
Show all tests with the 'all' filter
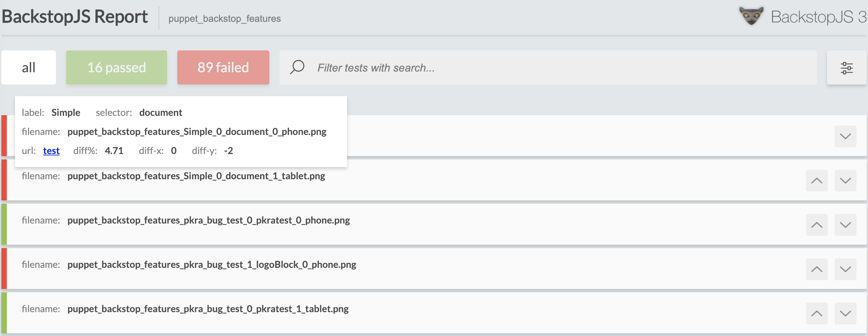point(29,67)
